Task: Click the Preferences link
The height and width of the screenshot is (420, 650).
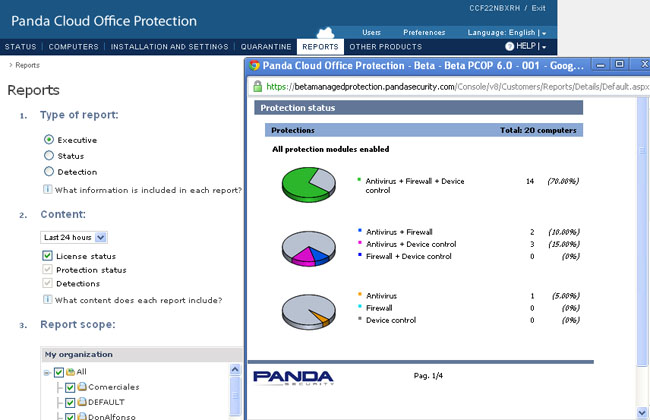Action: [424, 32]
